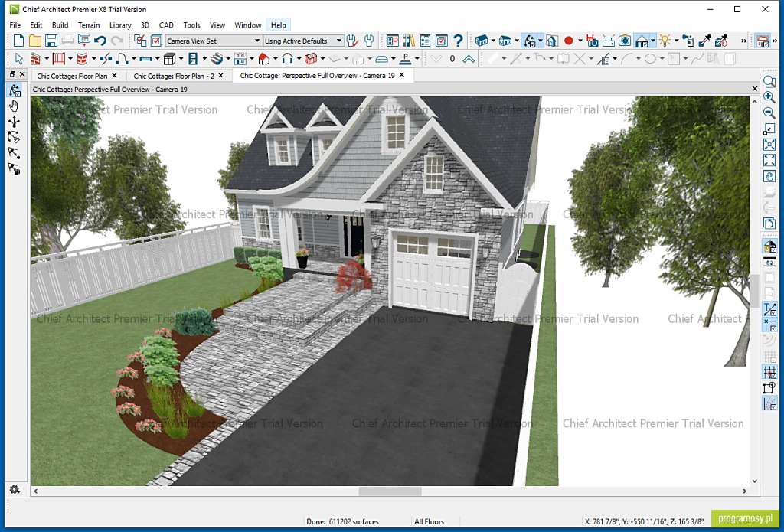The height and width of the screenshot is (532, 784).
Task: Close the Chic Cottage: Floor Plan tab
Action: tap(115, 76)
